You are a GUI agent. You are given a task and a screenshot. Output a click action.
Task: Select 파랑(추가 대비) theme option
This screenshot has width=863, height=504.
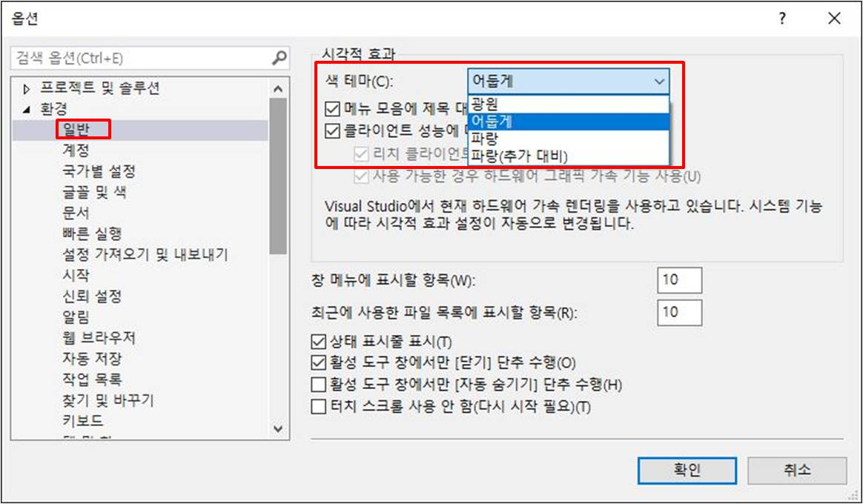(569, 156)
